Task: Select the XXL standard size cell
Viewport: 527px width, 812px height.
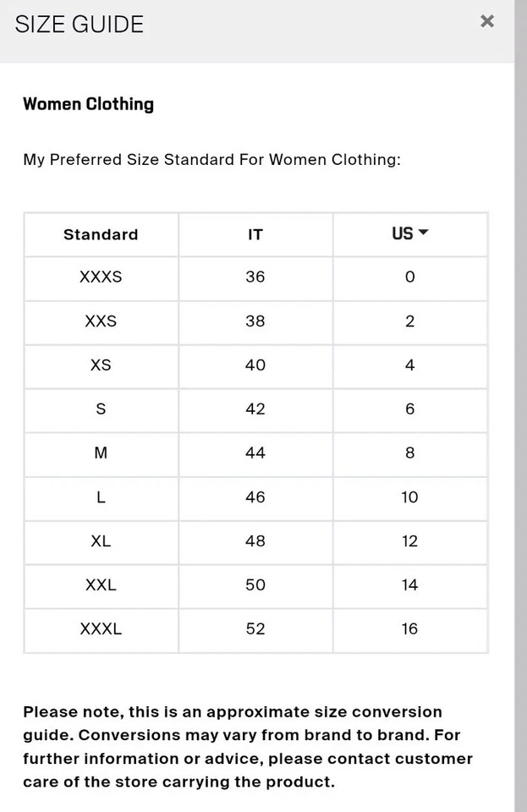Action: (101, 585)
